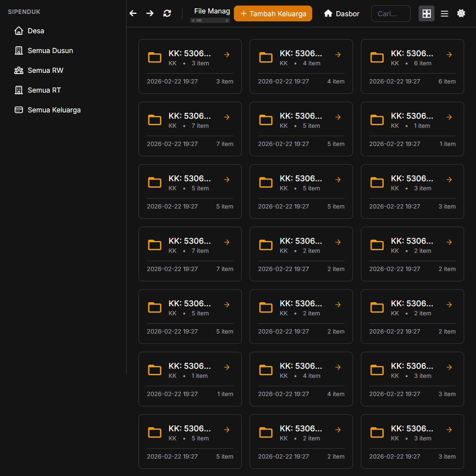Click the home icon next to Dasbor
The width and height of the screenshot is (476, 476).
point(328,13)
